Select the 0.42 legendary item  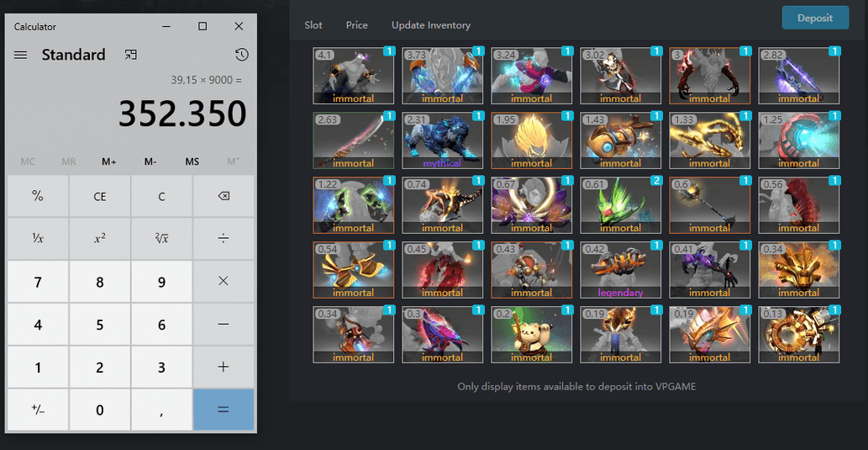coord(621,271)
